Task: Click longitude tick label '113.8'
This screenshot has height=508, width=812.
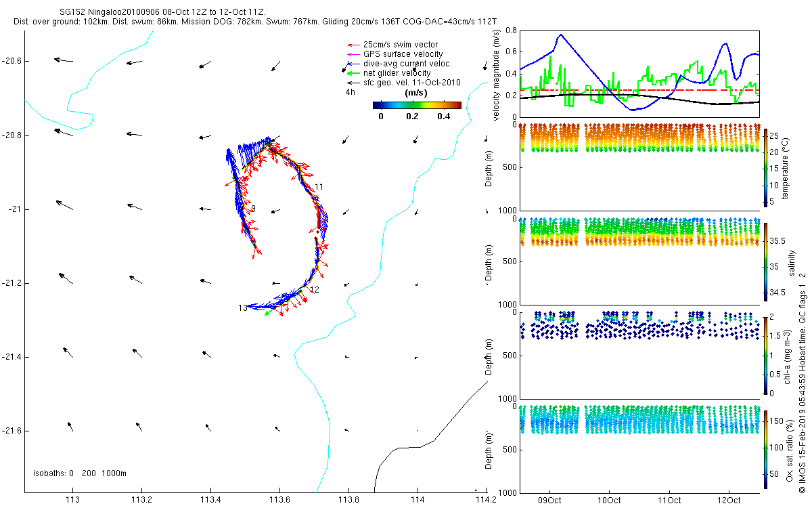Action: click(348, 501)
